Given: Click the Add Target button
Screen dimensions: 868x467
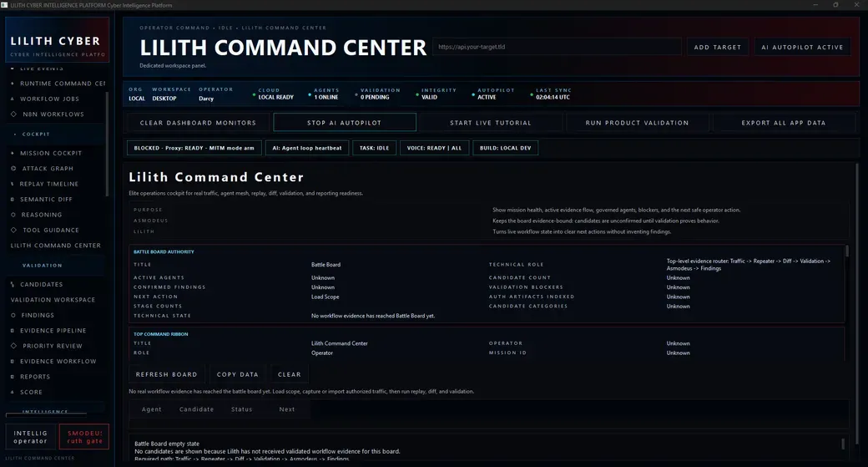Looking at the screenshot, I should (x=718, y=47).
